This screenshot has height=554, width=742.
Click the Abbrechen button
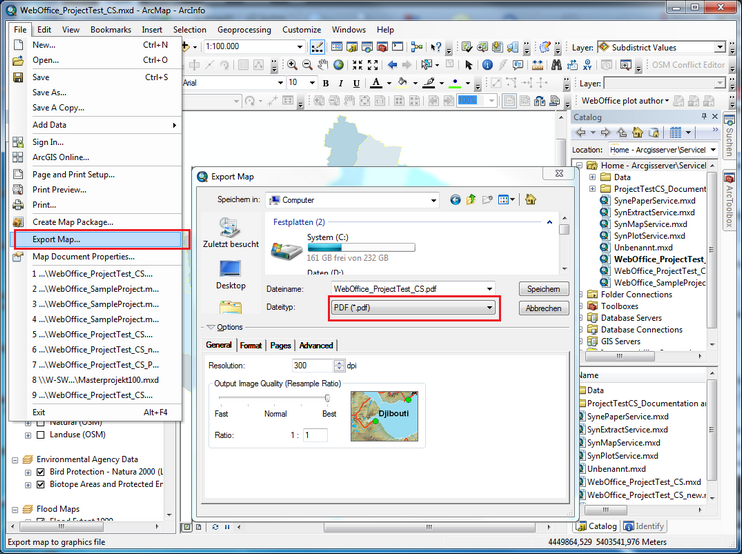point(544,308)
